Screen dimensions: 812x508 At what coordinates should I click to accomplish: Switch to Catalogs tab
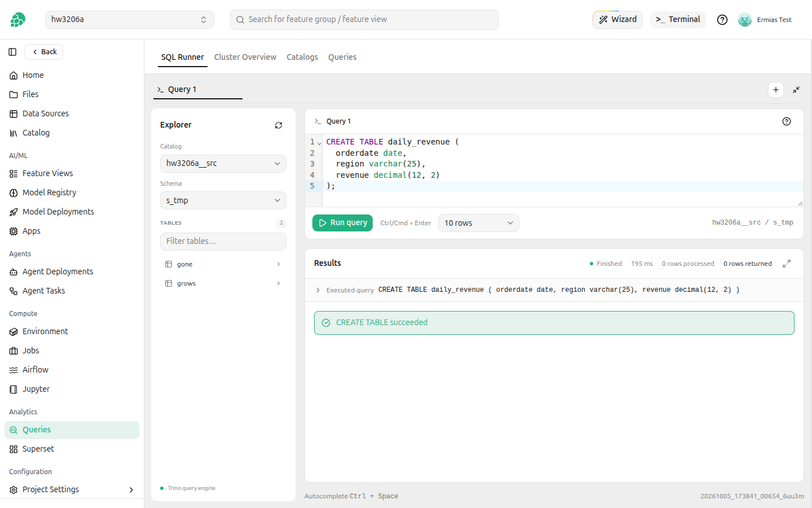(x=302, y=57)
